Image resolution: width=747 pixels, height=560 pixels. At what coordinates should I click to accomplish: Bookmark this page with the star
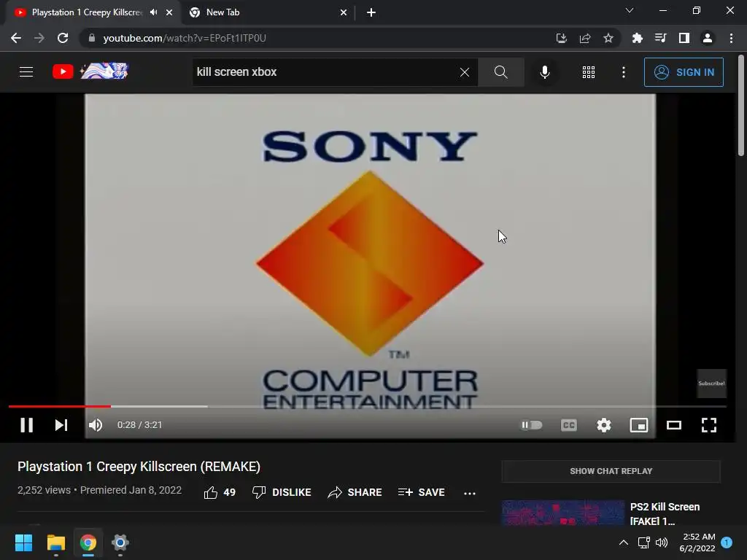(x=608, y=38)
